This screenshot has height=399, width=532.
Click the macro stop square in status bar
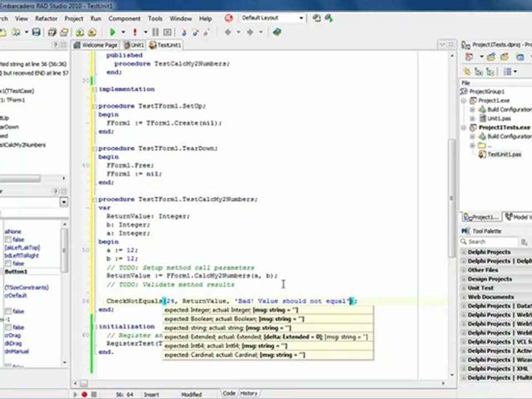[94, 394]
